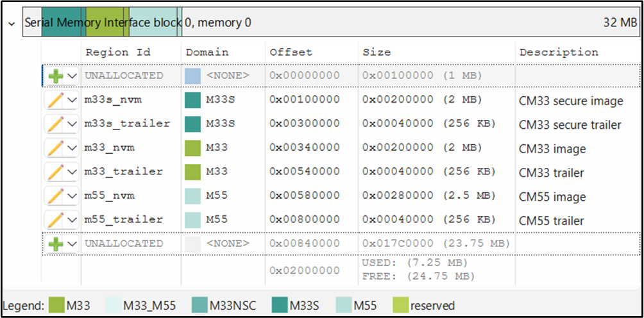Open dropdown arrow beside first UNALLOCATED plus icon
The height and width of the screenshot is (318, 644).
tap(72, 76)
